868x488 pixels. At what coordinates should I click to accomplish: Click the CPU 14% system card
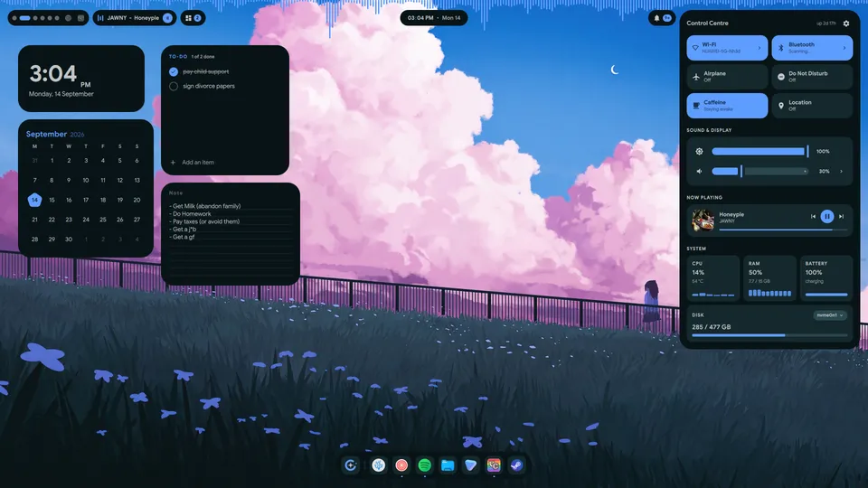click(x=713, y=278)
